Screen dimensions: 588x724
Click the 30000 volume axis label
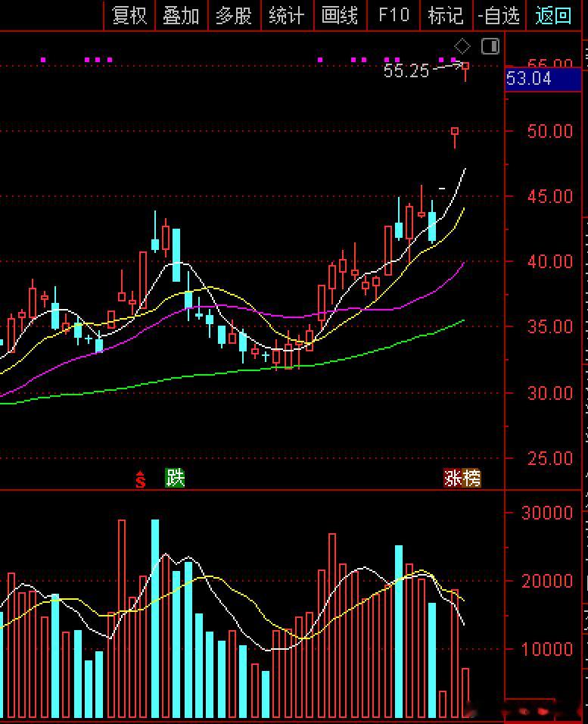pyautogui.click(x=547, y=513)
